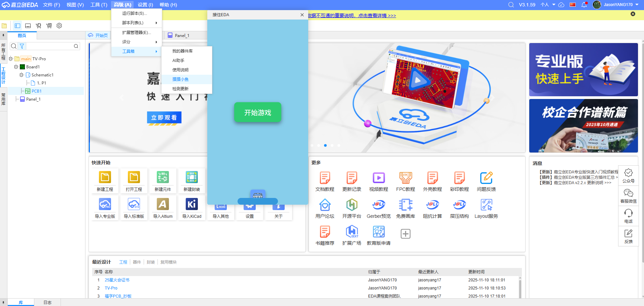Viewport: 644px width, 306px height.
Task: Select PCB1 in the project tree
Action: pyautogui.click(x=36, y=91)
